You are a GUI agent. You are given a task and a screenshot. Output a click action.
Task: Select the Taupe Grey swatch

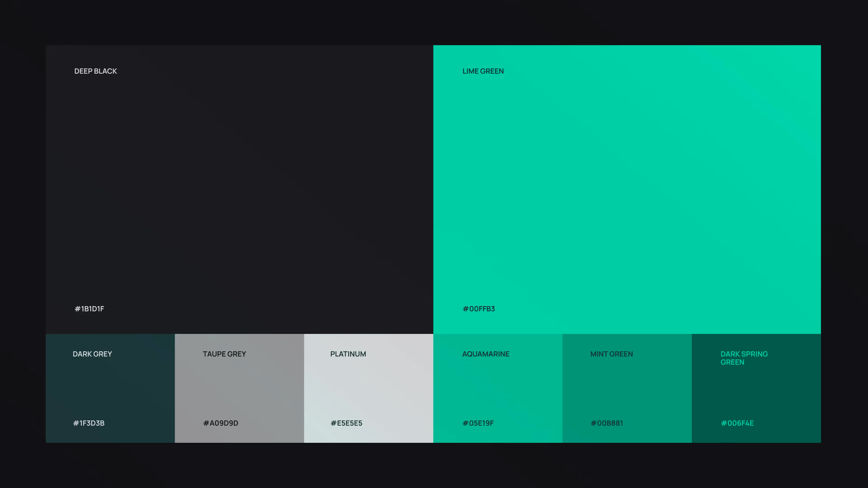point(239,388)
